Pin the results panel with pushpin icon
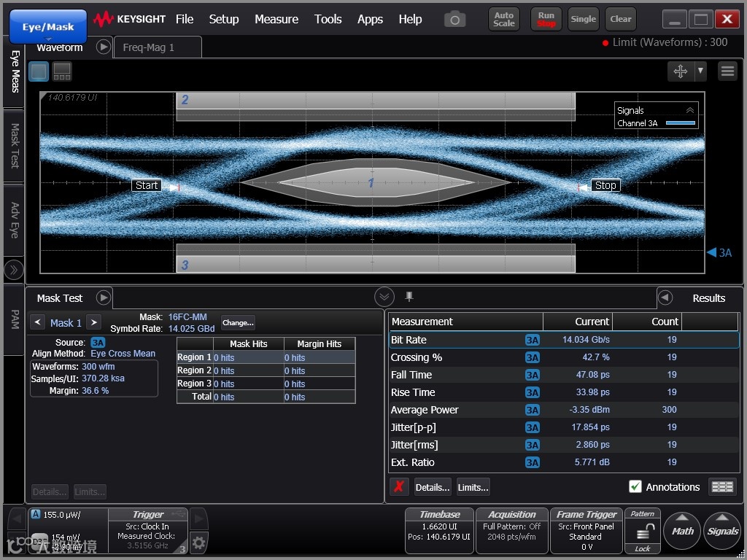 click(x=409, y=296)
